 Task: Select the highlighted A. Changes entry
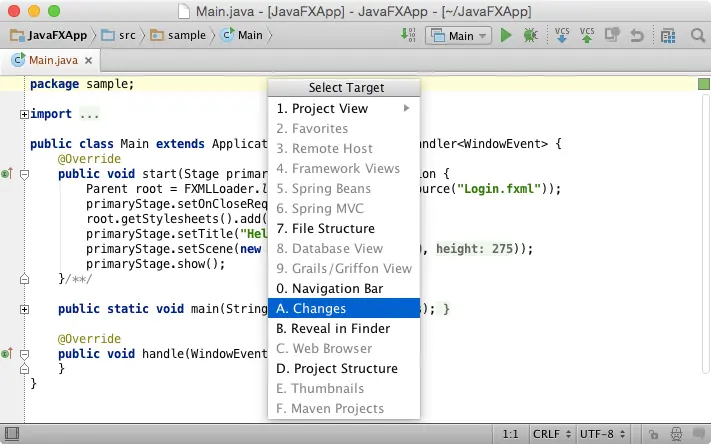coord(344,308)
